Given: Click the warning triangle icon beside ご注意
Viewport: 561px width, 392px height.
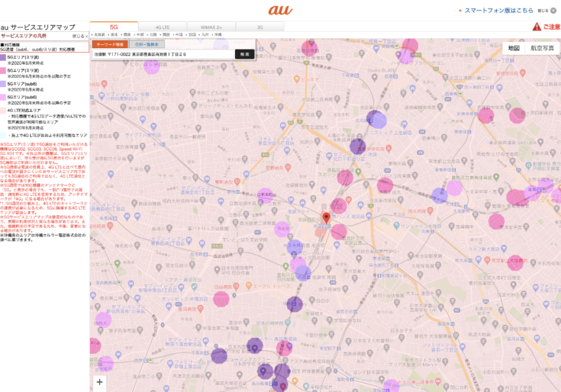Looking at the screenshot, I should pyautogui.click(x=537, y=27).
